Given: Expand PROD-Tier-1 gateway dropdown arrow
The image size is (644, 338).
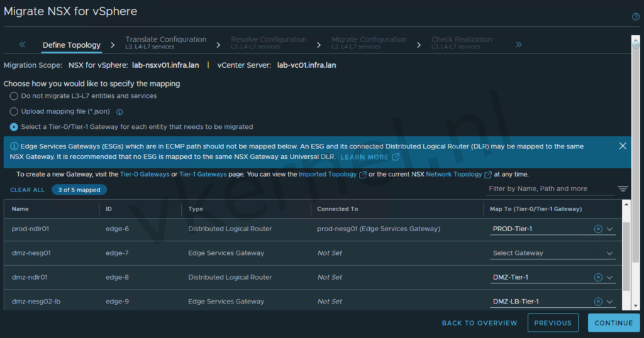Looking at the screenshot, I should coord(609,229).
